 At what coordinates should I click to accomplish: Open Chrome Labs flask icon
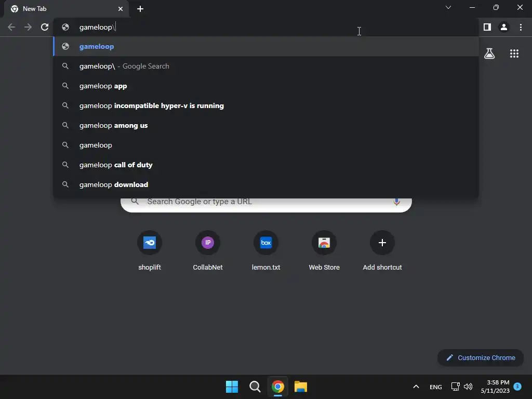coord(489,54)
